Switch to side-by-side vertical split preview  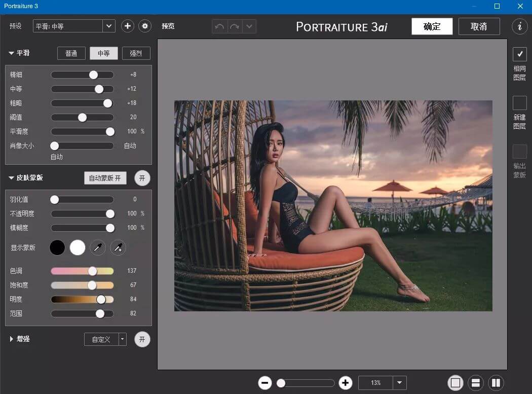(496, 383)
